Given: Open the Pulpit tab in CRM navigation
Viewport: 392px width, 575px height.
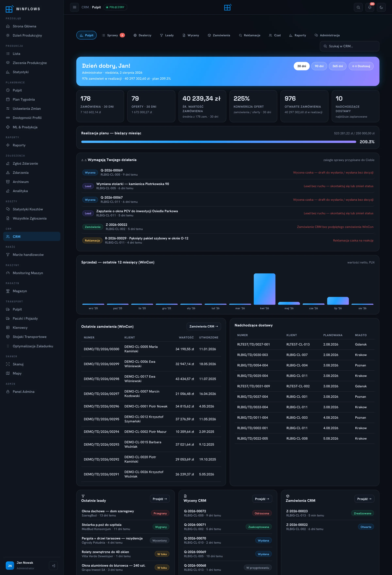Looking at the screenshot, I should point(86,35).
